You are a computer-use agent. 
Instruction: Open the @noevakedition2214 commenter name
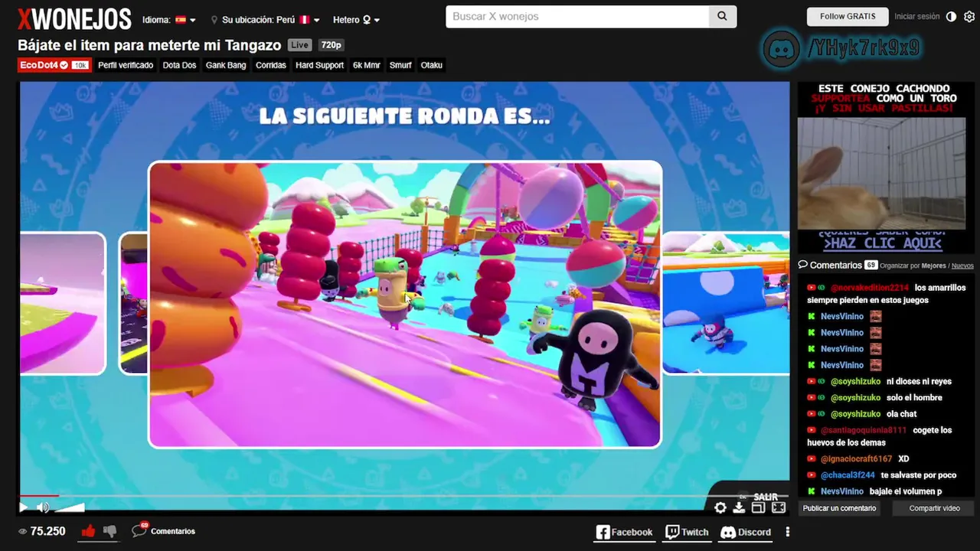pyautogui.click(x=870, y=288)
